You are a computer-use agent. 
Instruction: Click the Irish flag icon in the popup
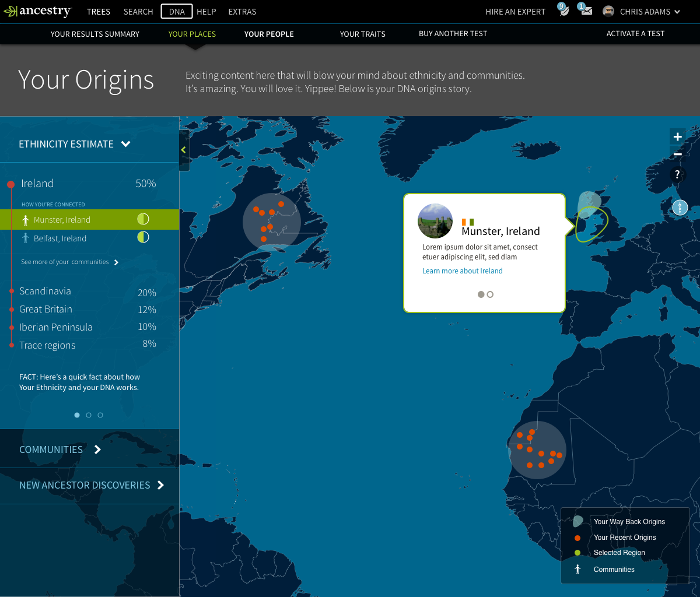(468, 222)
